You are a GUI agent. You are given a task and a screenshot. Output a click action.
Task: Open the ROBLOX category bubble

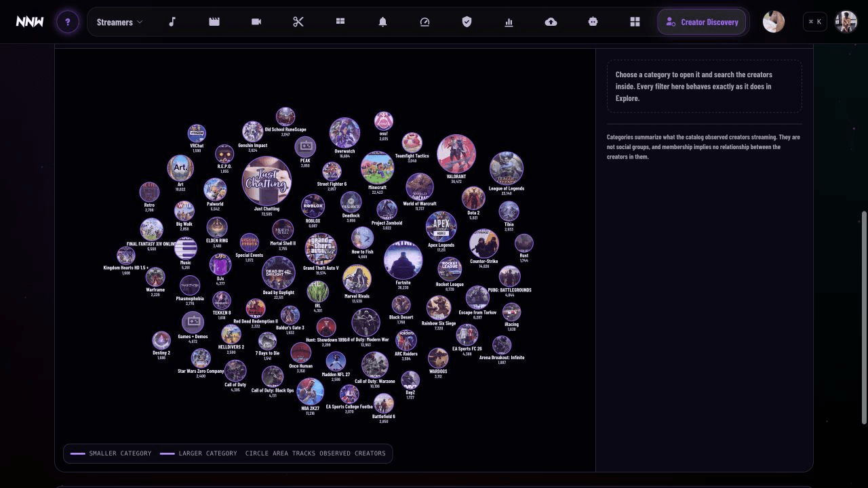[313, 206]
